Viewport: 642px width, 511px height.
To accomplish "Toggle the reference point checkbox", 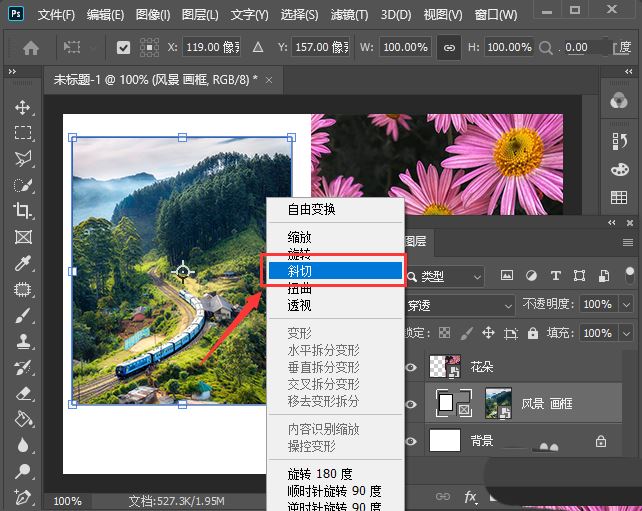I will pyautogui.click(x=123, y=47).
